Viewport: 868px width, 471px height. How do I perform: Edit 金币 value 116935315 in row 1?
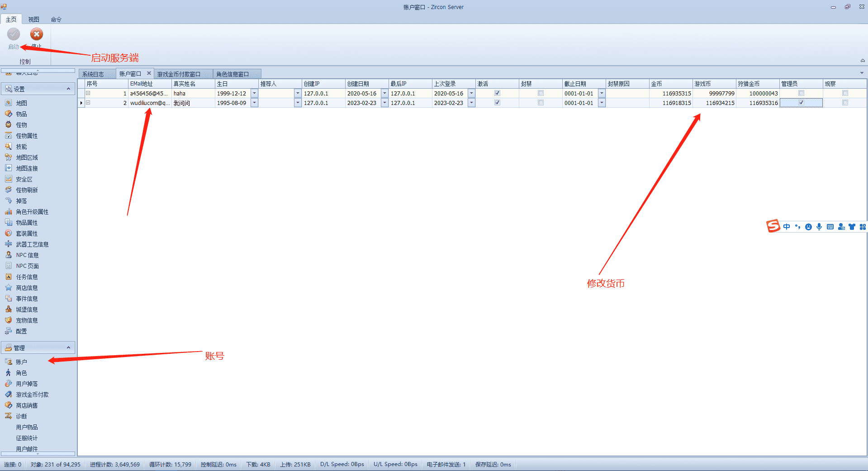tap(671, 93)
